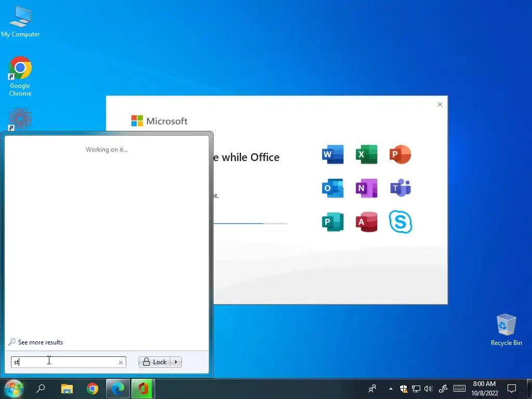Screen dimensions: 532x399
Task: Clear the search box with X
Action: (121, 362)
